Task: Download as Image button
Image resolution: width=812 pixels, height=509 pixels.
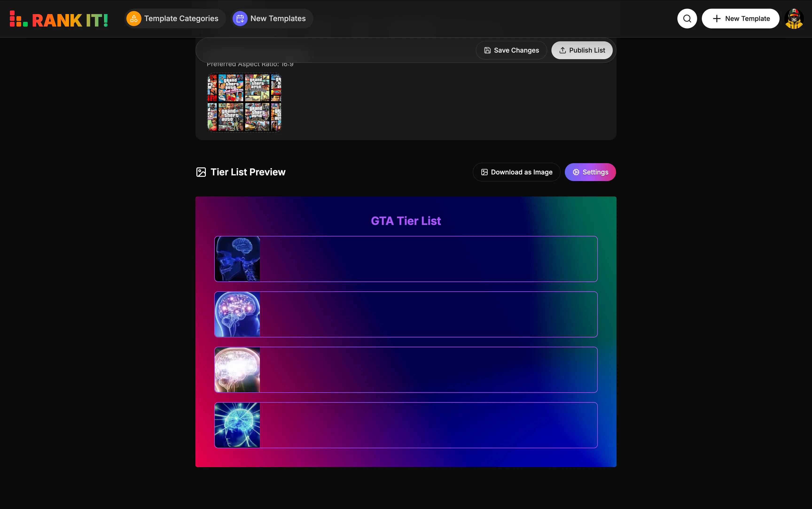Action: 516,172
